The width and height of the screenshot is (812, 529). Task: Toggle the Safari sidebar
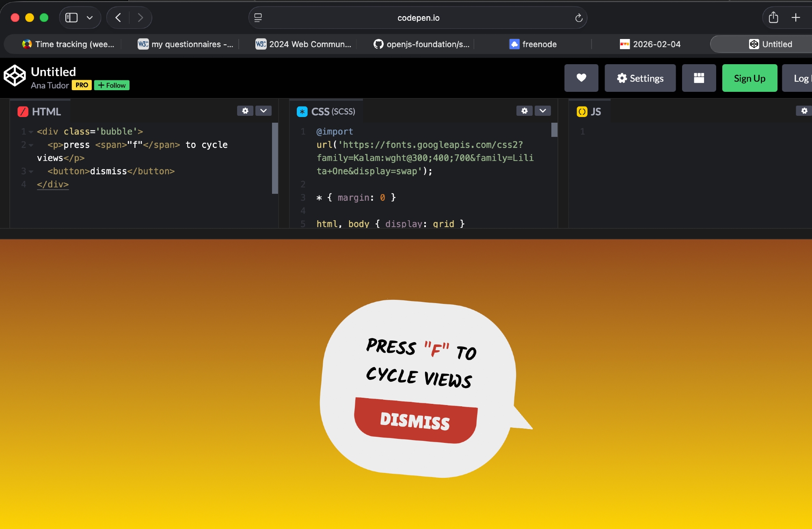pos(71,17)
